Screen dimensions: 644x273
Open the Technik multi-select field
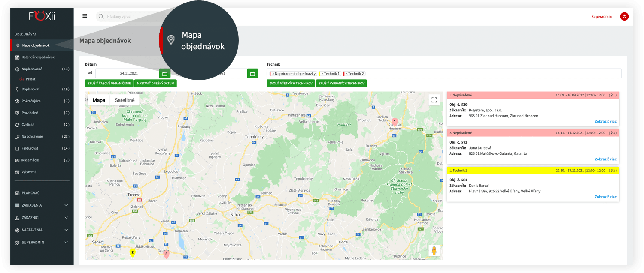coord(444,73)
